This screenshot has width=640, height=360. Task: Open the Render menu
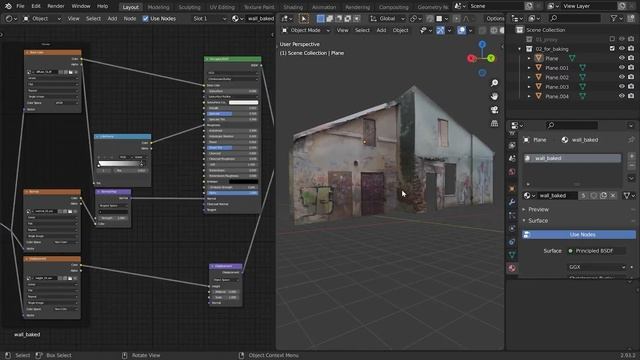point(56,6)
